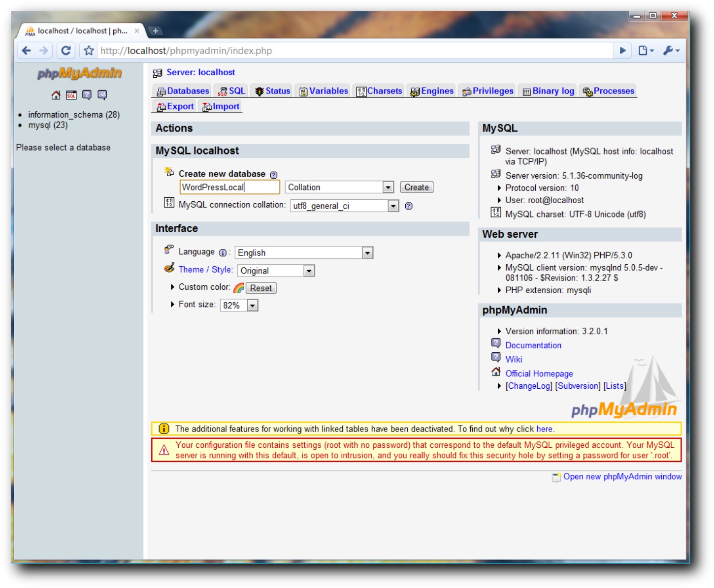This screenshot has height=588, width=714.
Task: Go to phpMyAdmin home icon in sidebar
Action: click(x=56, y=95)
